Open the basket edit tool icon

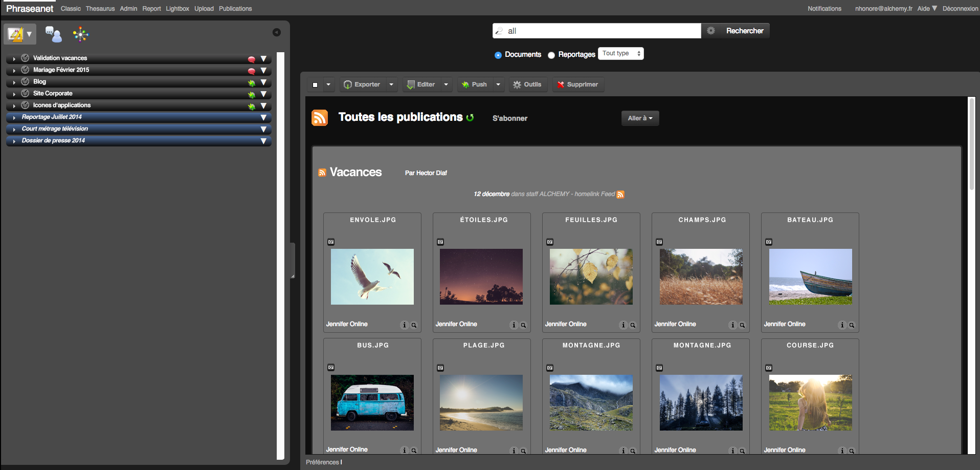coord(15,34)
